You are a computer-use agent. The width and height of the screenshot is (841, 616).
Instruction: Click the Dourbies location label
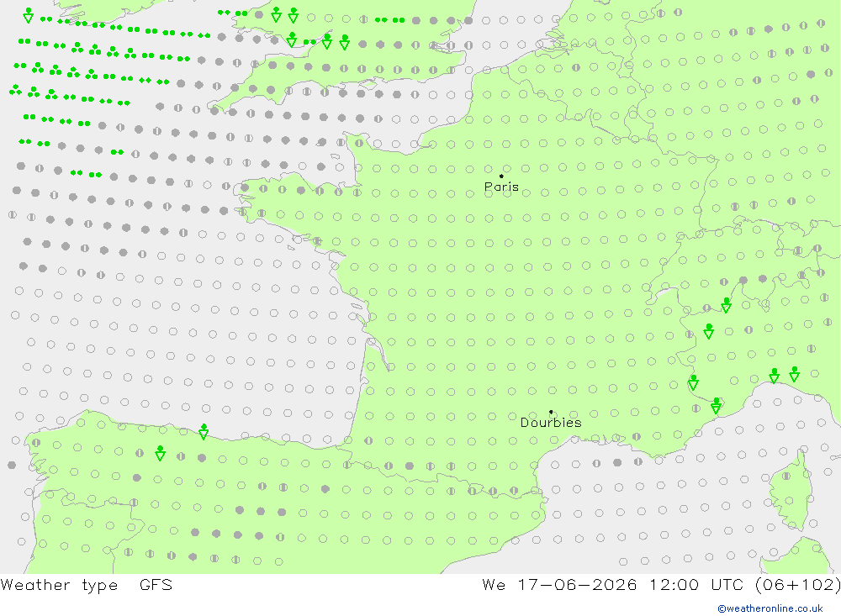point(551,423)
